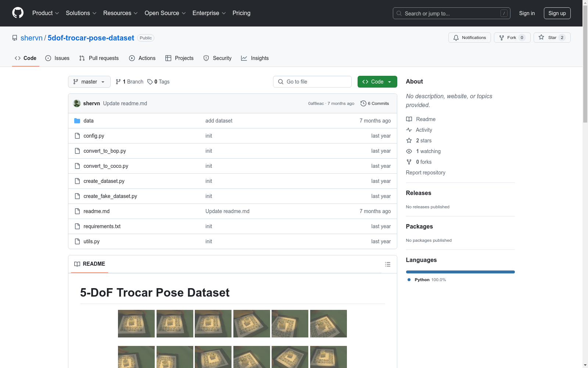Open the 'Update readme.md' commit message in header
Image resolution: width=588 pixels, height=368 pixels.
point(125,103)
